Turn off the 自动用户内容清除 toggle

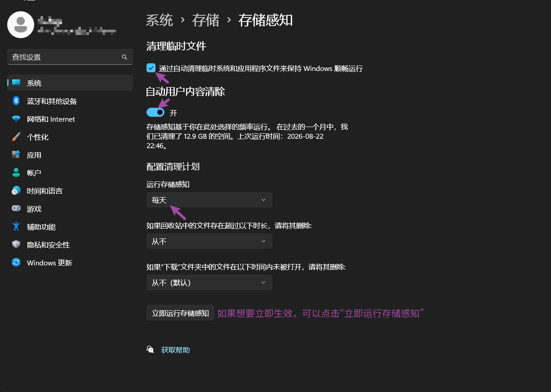pyautogui.click(x=156, y=112)
